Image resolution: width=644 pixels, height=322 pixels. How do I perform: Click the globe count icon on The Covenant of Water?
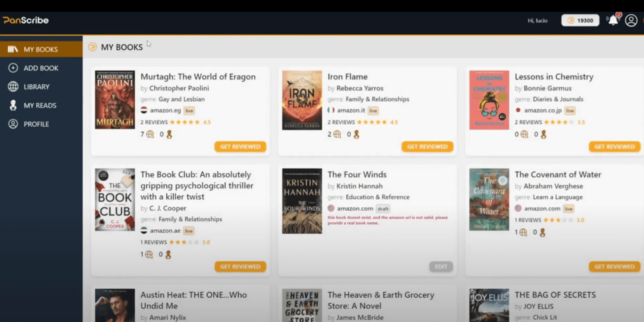(x=523, y=233)
